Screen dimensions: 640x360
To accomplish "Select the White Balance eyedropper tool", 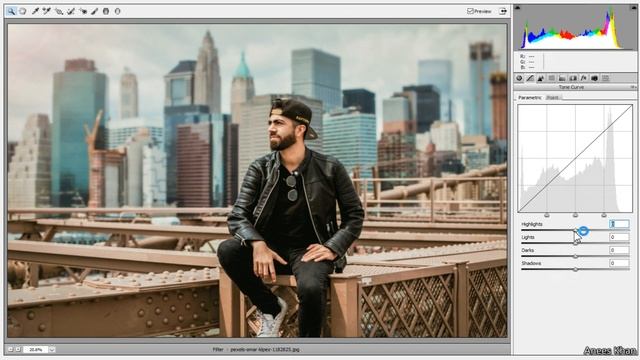I will coord(35,11).
